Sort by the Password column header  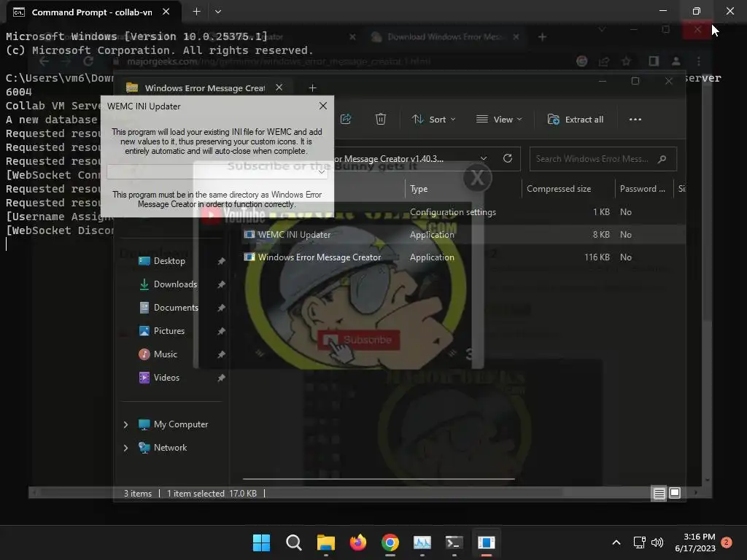pos(642,189)
